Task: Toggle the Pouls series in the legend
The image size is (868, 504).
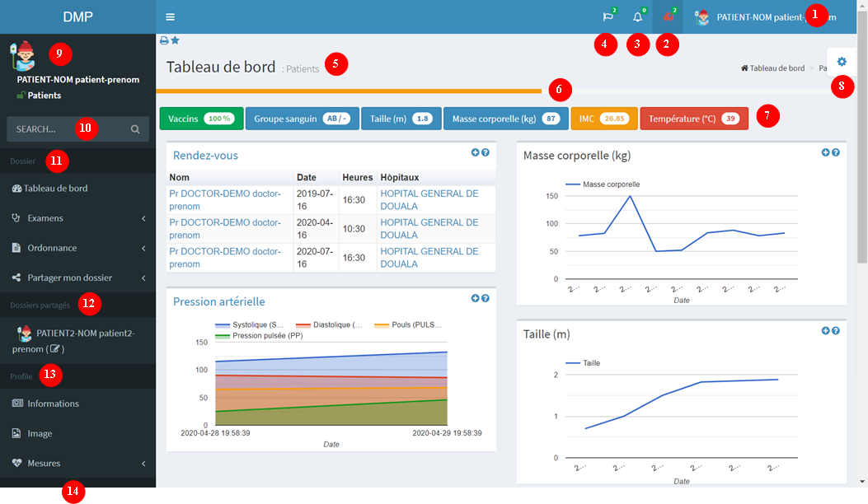Action: pos(408,324)
